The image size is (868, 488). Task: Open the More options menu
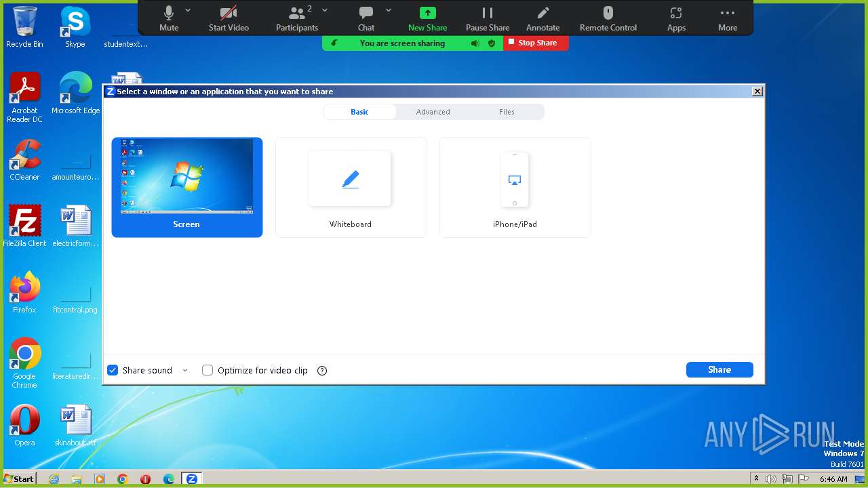click(728, 18)
